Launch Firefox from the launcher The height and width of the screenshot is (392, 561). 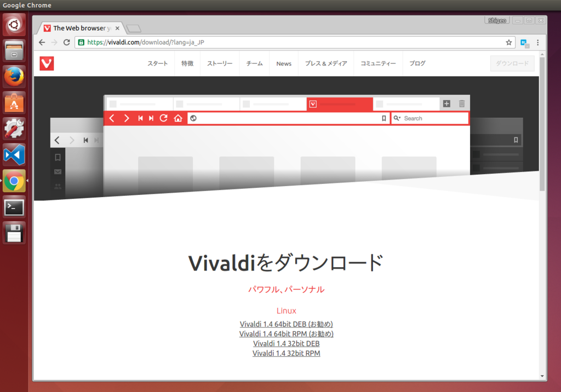point(14,77)
